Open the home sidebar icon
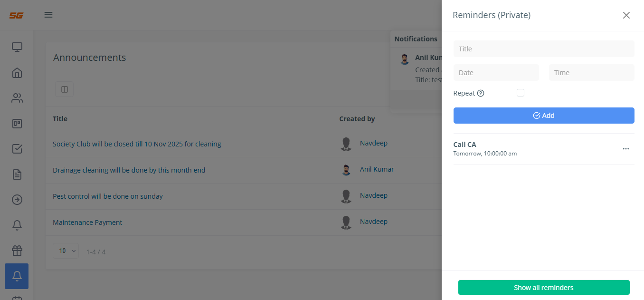Image resolution: width=644 pixels, height=300 pixels. tap(17, 73)
